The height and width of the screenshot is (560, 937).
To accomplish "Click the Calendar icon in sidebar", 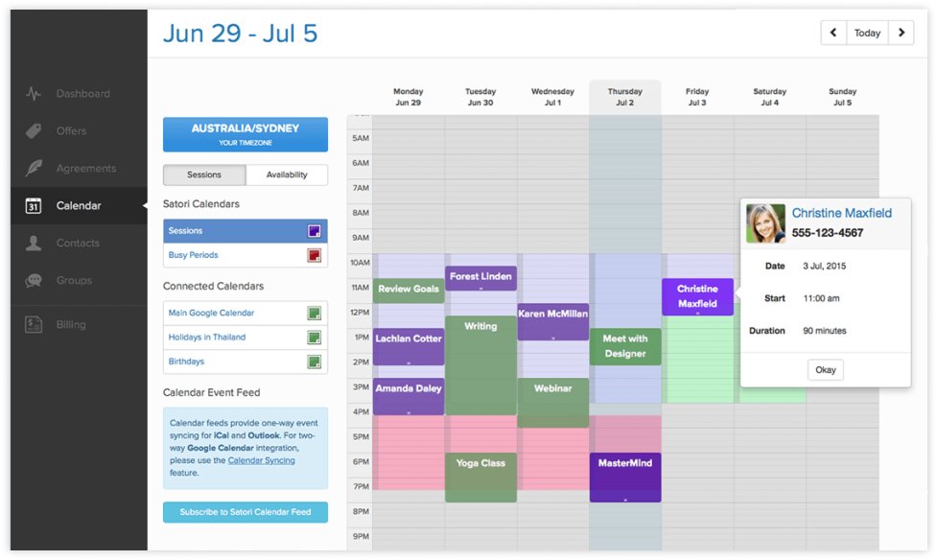I will click(34, 205).
